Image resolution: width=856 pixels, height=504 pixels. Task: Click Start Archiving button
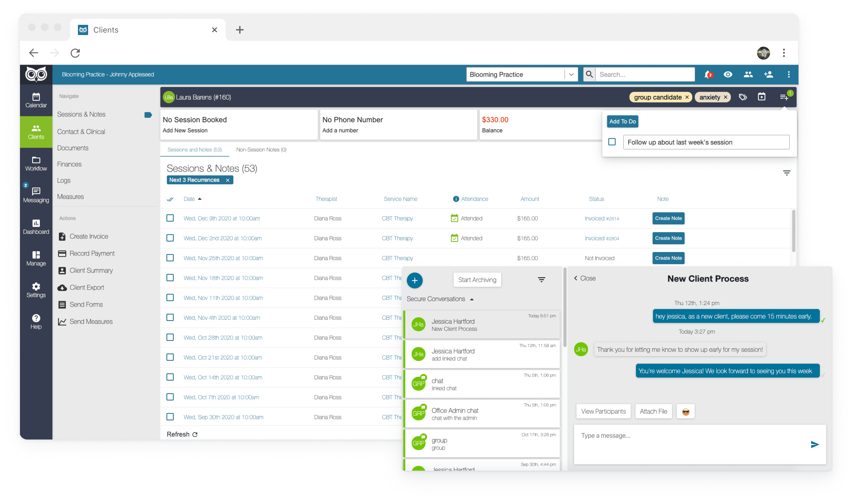click(x=477, y=280)
